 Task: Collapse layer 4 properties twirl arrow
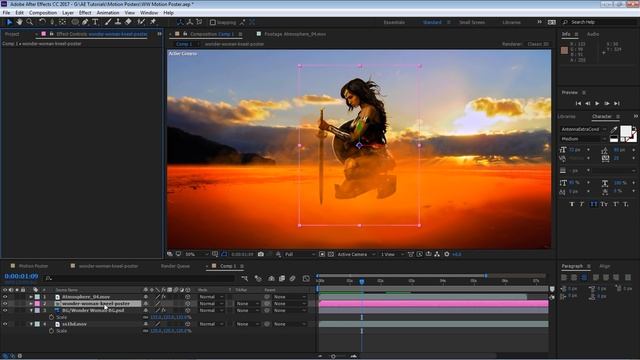point(31,324)
